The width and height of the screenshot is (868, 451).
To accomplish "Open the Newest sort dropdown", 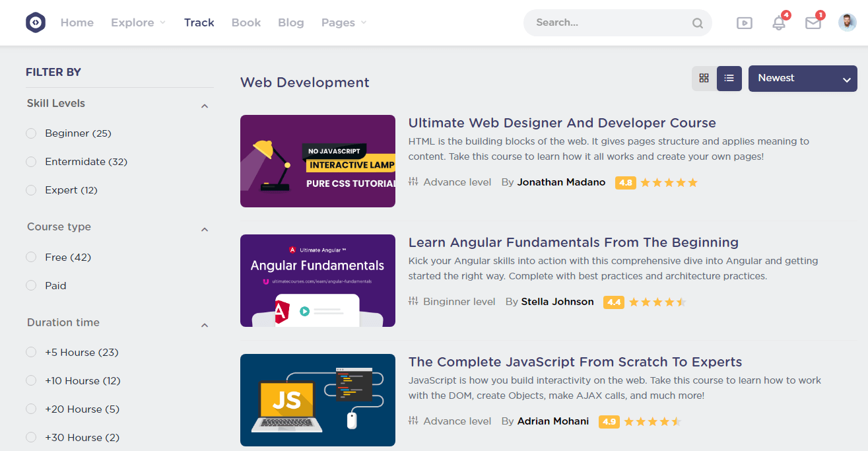I will tap(802, 79).
